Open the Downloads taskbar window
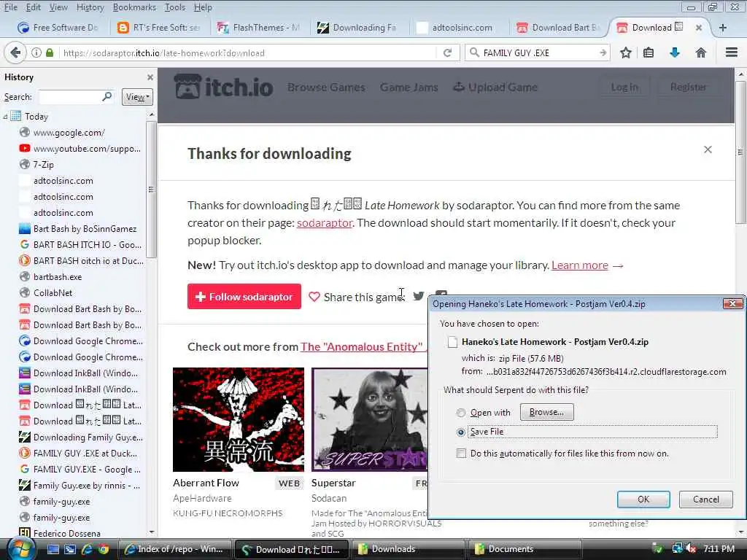Screen dimensions: 747x560 pyautogui.click(x=408, y=549)
